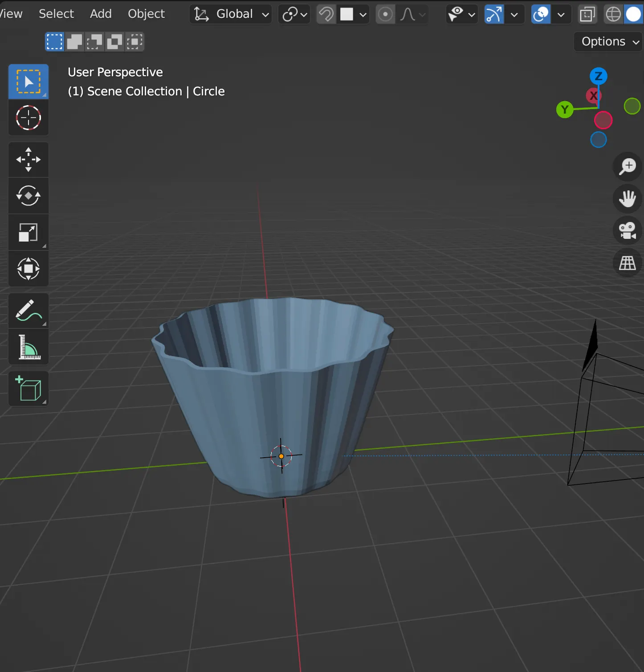Activate the 3D Cursor tool
The height and width of the screenshot is (672, 644).
pyautogui.click(x=29, y=118)
